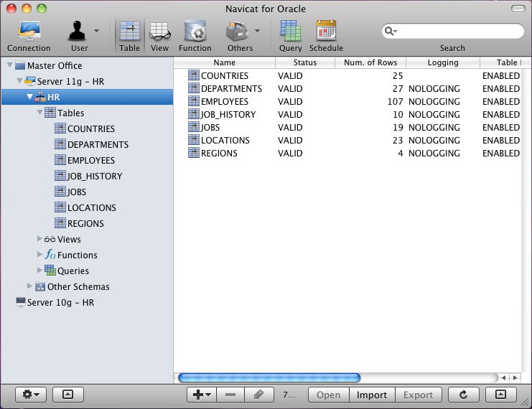
Task: Switch to the View toolbar icon
Action: (160, 31)
